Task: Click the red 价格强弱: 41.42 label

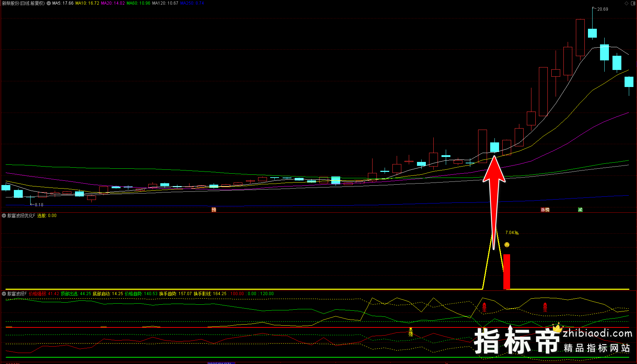Action: (x=44, y=294)
